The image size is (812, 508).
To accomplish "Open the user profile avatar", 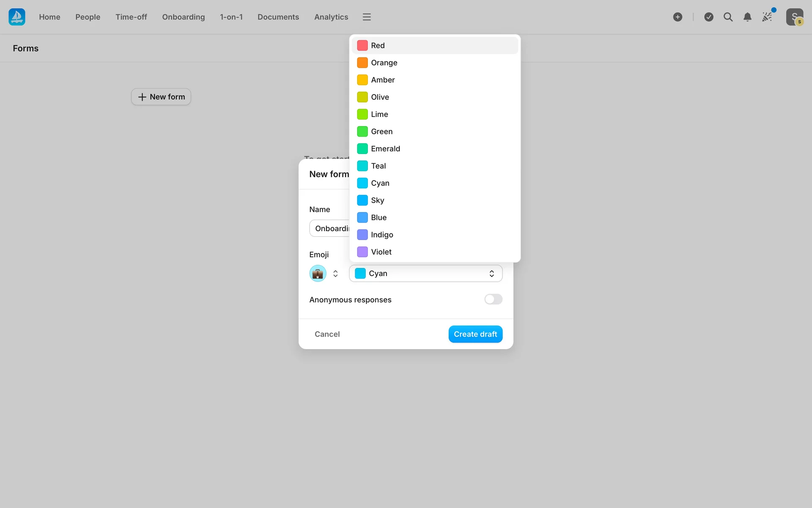I will click(x=794, y=17).
